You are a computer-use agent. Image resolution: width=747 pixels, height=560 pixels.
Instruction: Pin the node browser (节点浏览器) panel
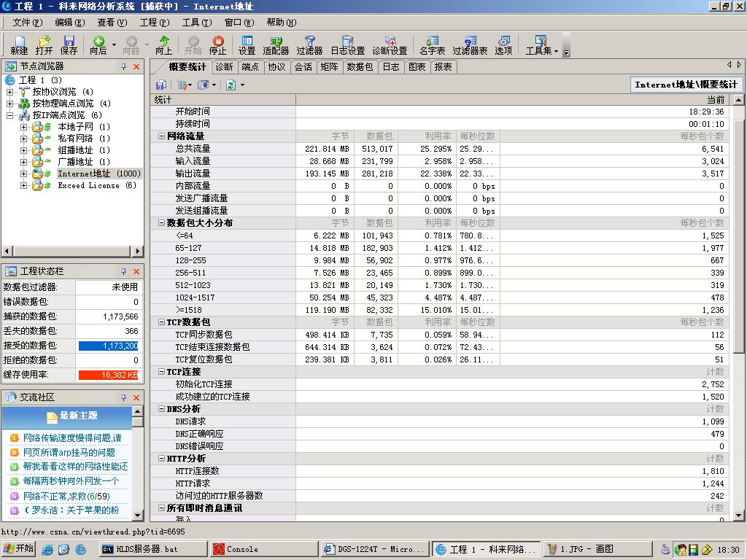coord(123,66)
